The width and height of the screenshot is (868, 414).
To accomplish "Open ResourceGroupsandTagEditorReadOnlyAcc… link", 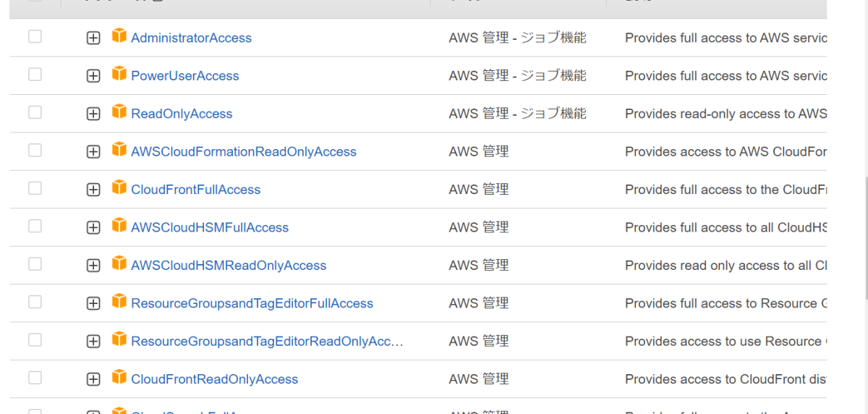I will [267, 342].
